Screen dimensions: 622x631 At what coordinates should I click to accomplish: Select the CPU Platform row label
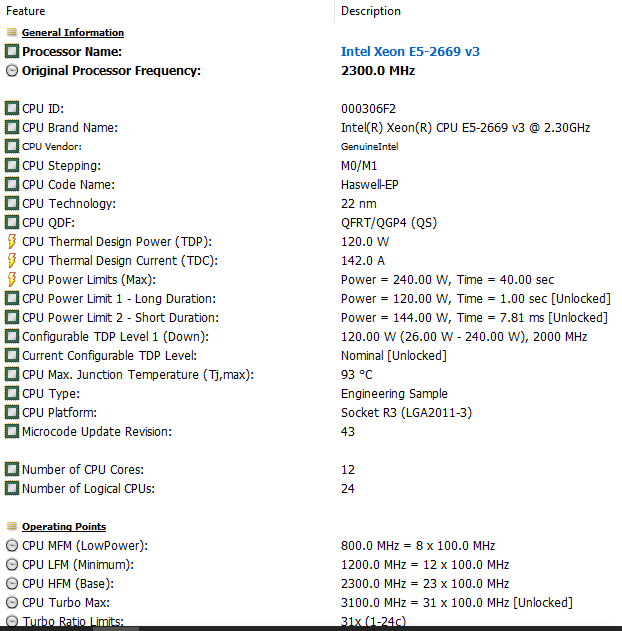[x=59, y=413]
